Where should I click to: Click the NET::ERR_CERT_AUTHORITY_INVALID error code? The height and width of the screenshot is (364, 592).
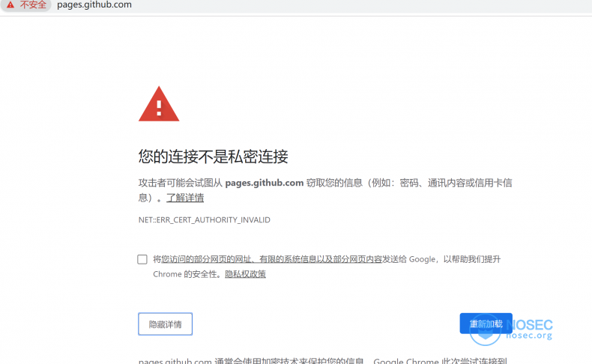(205, 220)
